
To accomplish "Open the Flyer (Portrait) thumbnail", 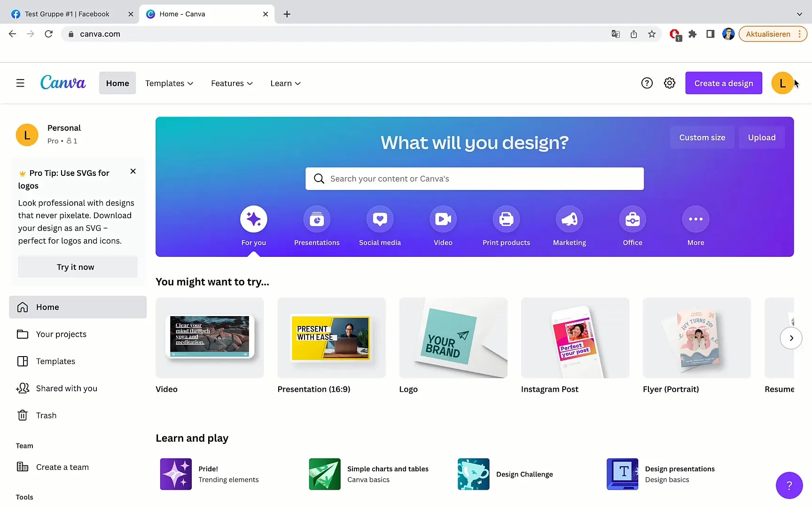I will 697,338.
